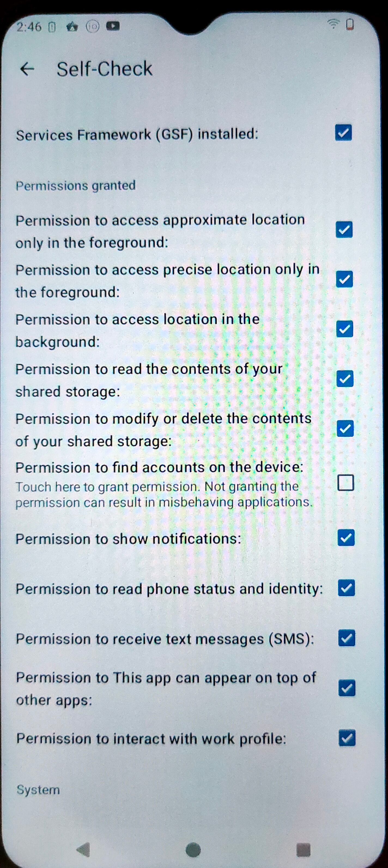Toggle the precise location foreground checkbox
Screen dimensions: 388x868
click(344, 279)
